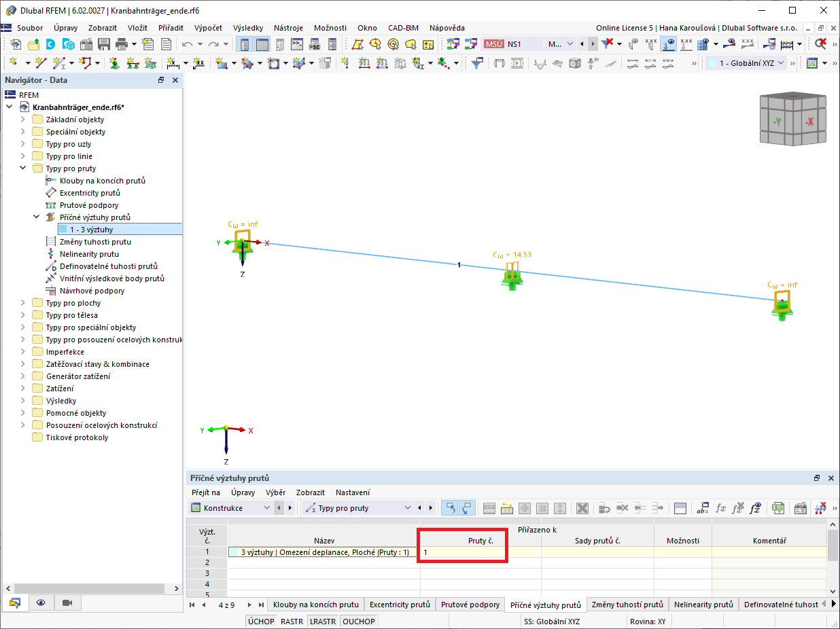
Task: Click the magnifier with red X icon
Action: (x=820, y=44)
